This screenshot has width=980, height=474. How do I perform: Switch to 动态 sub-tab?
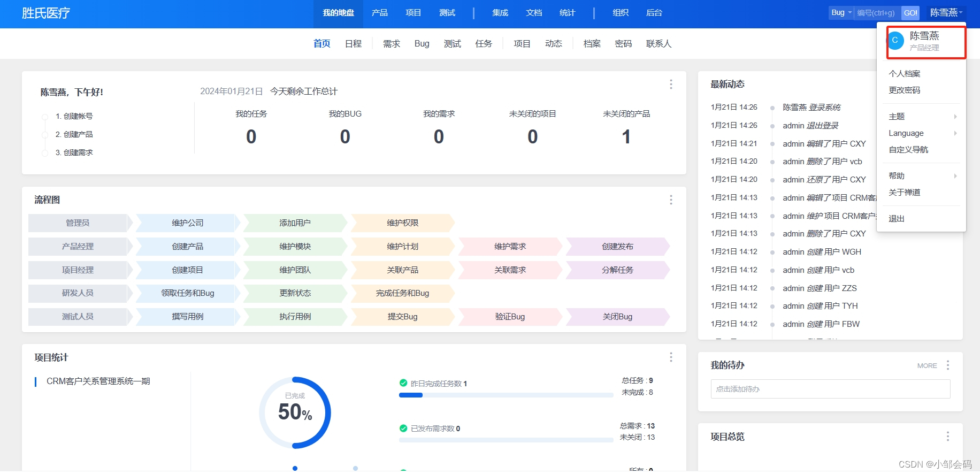pyautogui.click(x=554, y=44)
